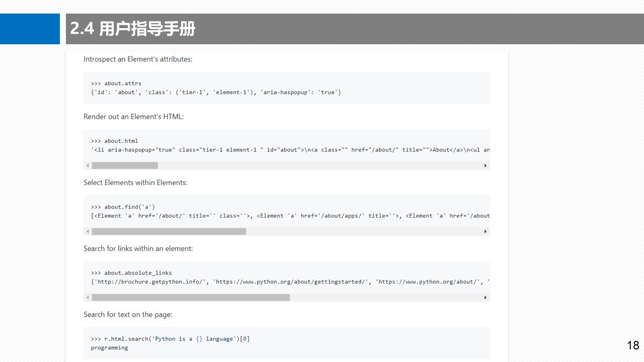Screen dimensions: 644x362
Task: Click the slide page number 18
Action: pyautogui.click(x=633, y=345)
